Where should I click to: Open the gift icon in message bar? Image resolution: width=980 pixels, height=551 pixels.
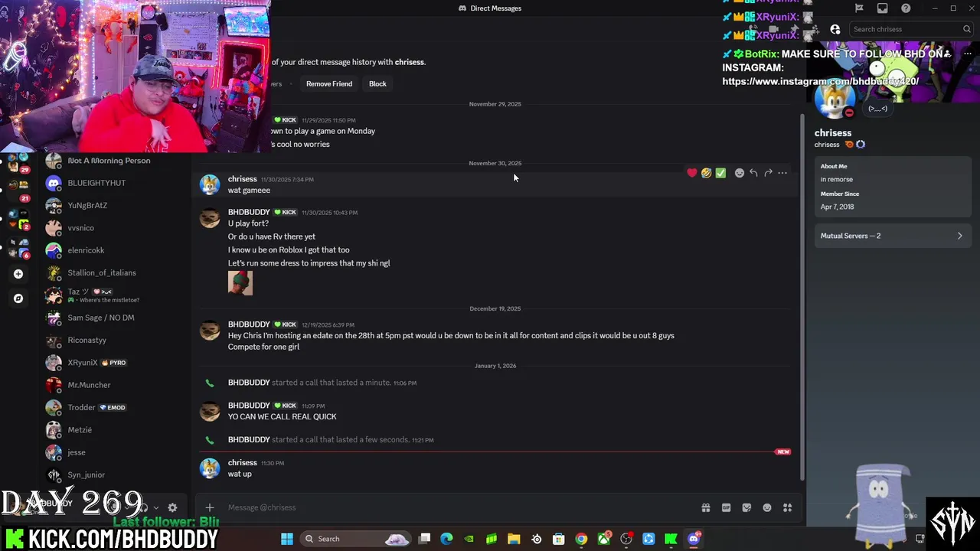[x=706, y=507]
